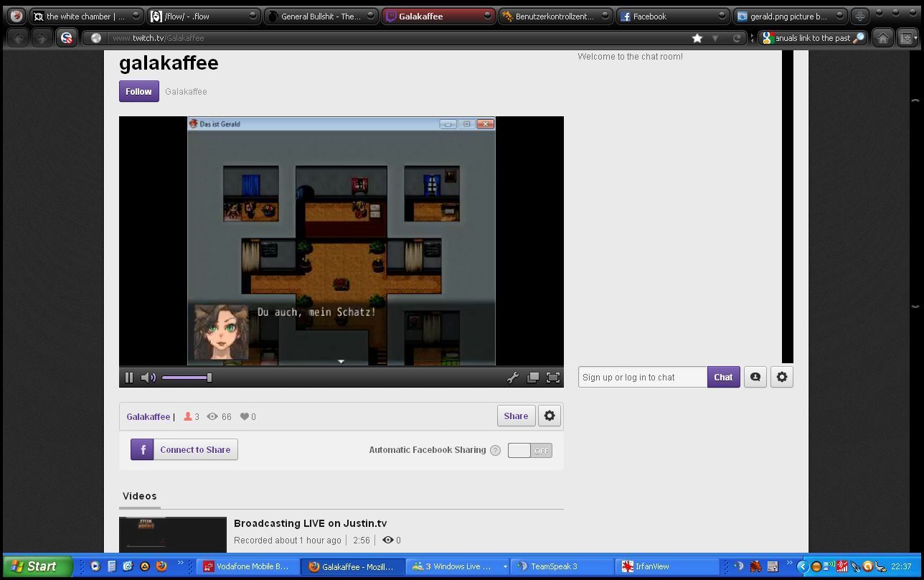Switch to 'the white chamber' tab
Image resolution: width=924 pixels, height=580 pixels.
(85, 16)
